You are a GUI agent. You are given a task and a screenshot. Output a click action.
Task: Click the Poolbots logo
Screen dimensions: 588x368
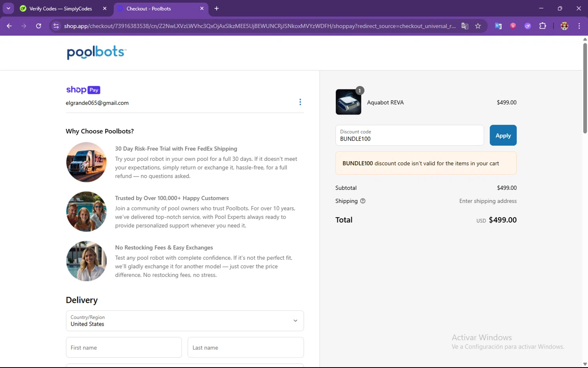coord(96,52)
